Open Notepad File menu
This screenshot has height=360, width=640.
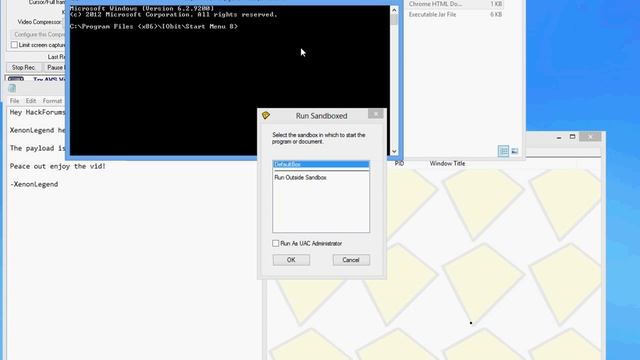click(x=14, y=101)
